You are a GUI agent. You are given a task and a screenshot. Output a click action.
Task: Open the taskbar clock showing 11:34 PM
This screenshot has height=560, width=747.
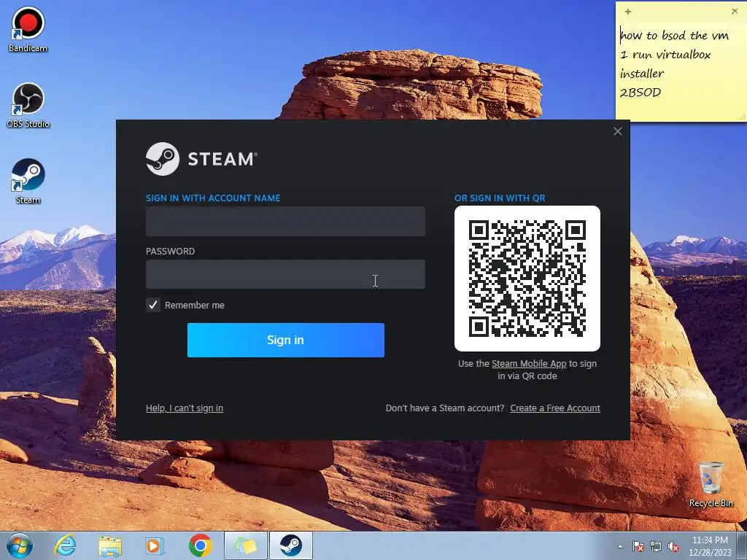coord(710,546)
